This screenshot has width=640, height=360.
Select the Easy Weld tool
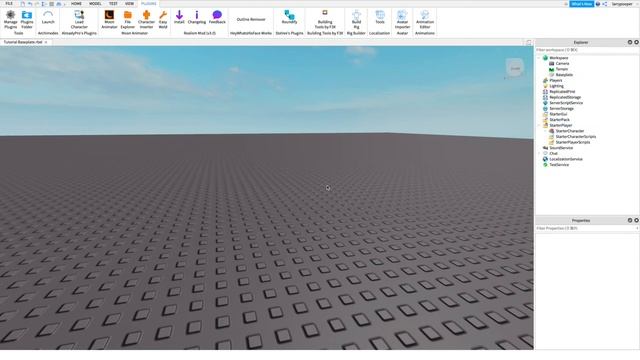163,19
